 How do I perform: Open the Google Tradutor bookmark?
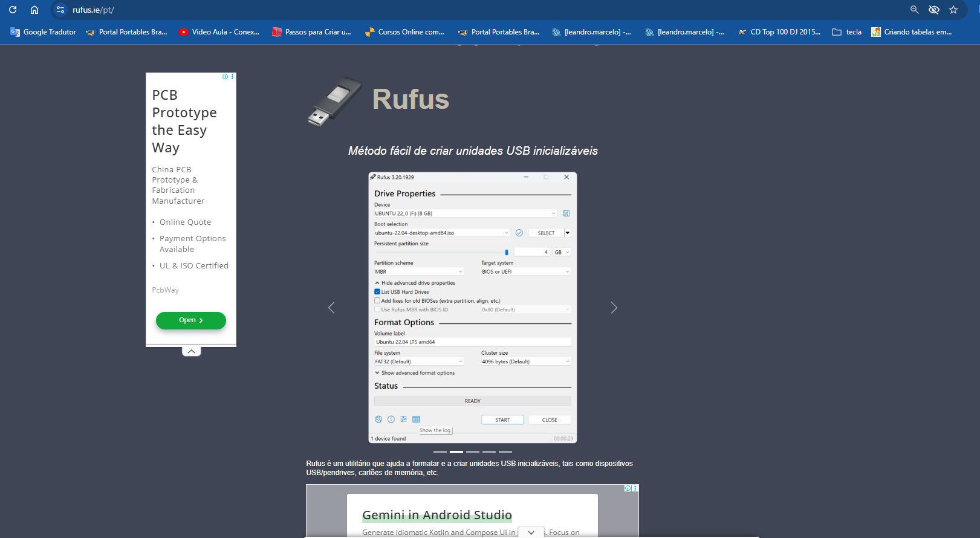44,32
